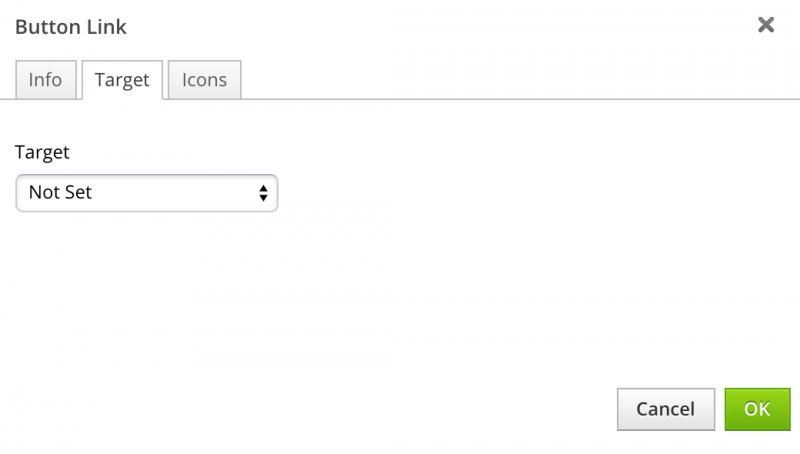Confirm with the green OK button
This screenshot has width=800, height=454.
[757, 409]
